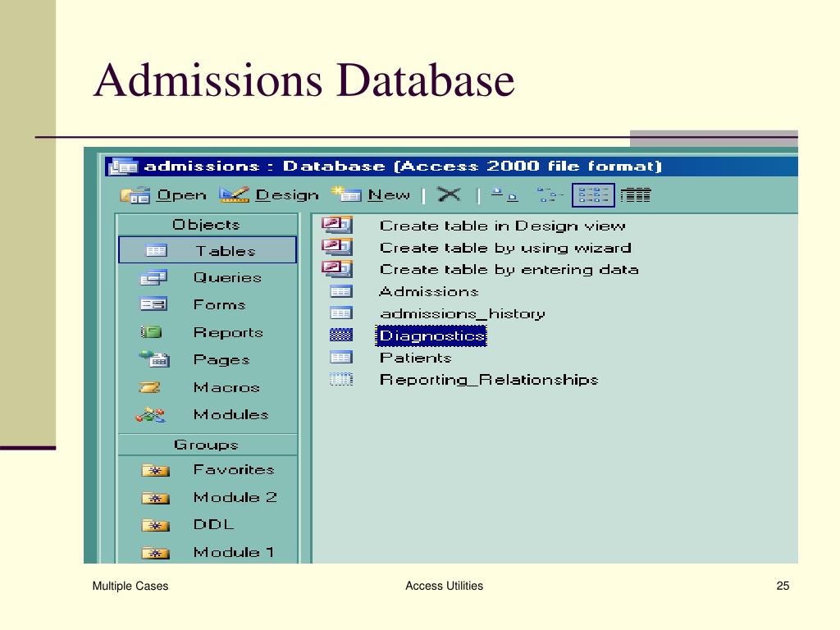Screen dimensions: 840x630
Task: Click the Module 1 folder icon
Action: click(155, 553)
